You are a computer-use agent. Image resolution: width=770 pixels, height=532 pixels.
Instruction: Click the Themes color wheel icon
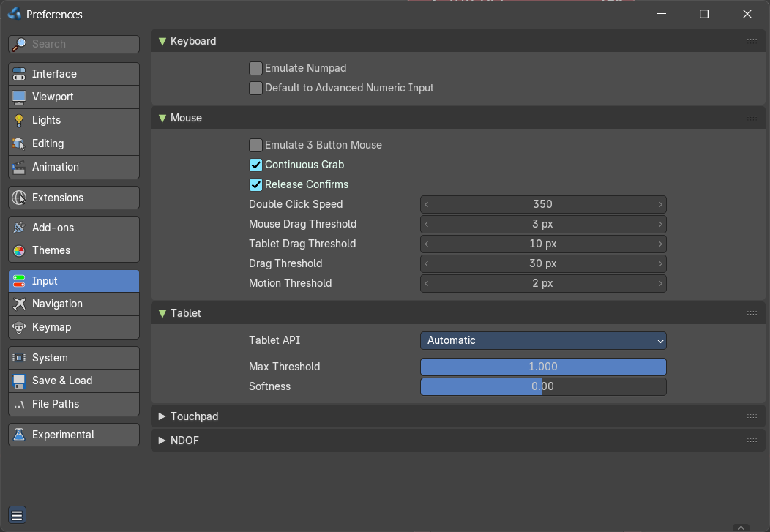(19, 251)
